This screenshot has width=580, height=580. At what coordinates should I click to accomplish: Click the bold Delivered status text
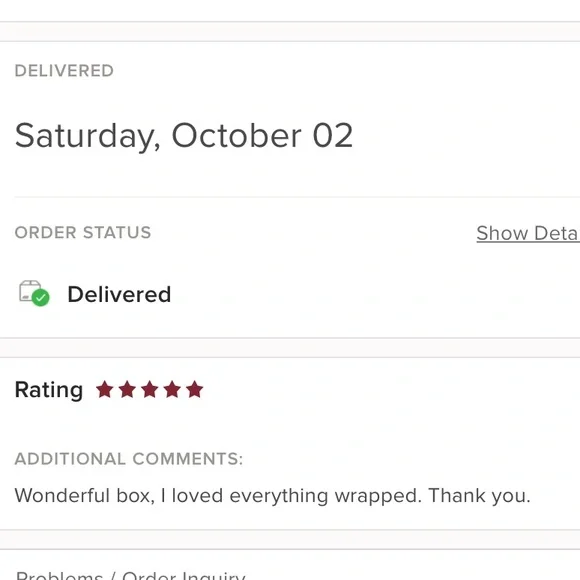119,294
